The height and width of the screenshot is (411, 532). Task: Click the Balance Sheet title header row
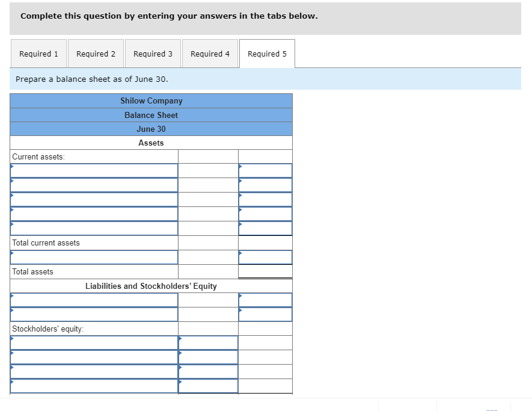click(x=151, y=114)
